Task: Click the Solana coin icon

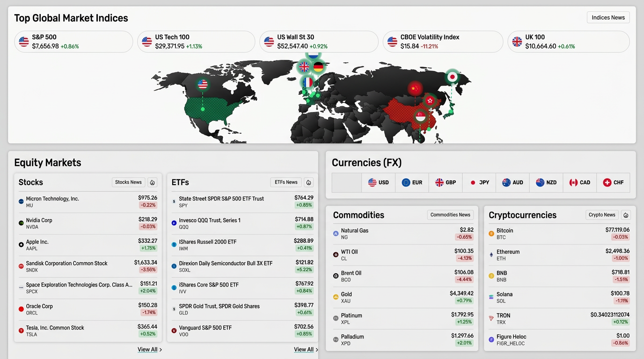Action: [491, 297]
